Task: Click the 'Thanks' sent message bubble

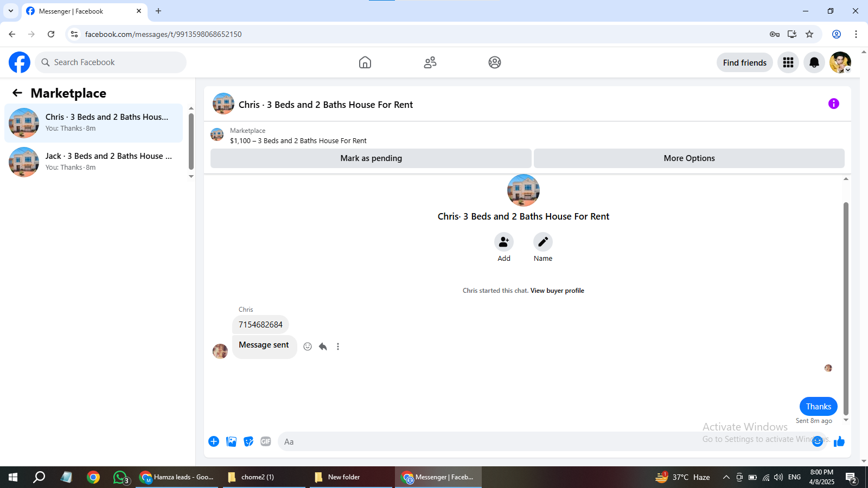Action: (819, 407)
